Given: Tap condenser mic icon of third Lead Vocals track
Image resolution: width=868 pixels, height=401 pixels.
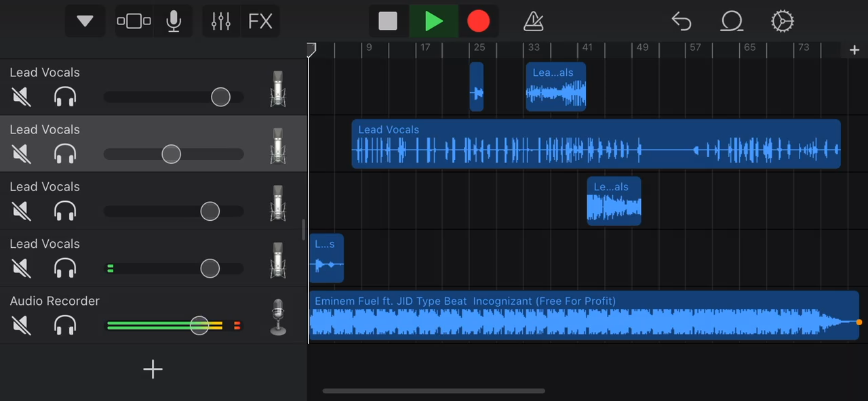Looking at the screenshot, I should click(278, 203).
